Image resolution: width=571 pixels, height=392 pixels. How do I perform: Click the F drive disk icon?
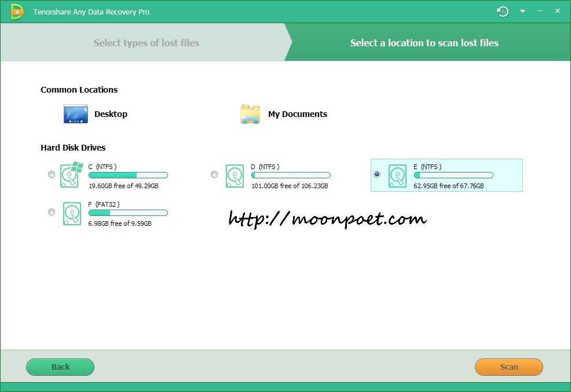click(x=71, y=213)
